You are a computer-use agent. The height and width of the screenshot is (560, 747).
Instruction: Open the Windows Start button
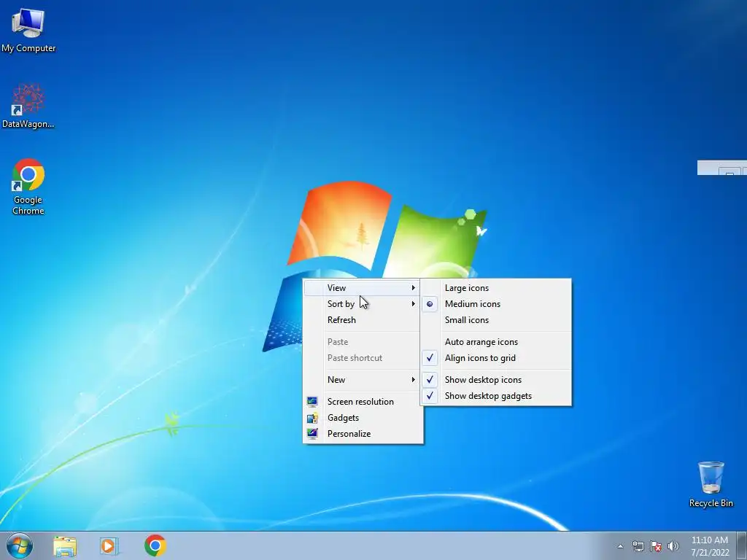pyautogui.click(x=20, y=545)
